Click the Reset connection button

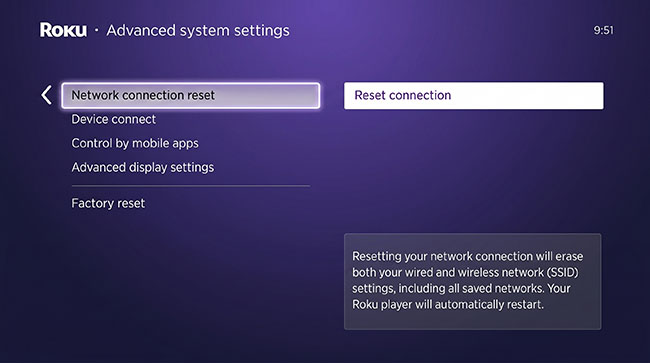click(x=474, y=96)
